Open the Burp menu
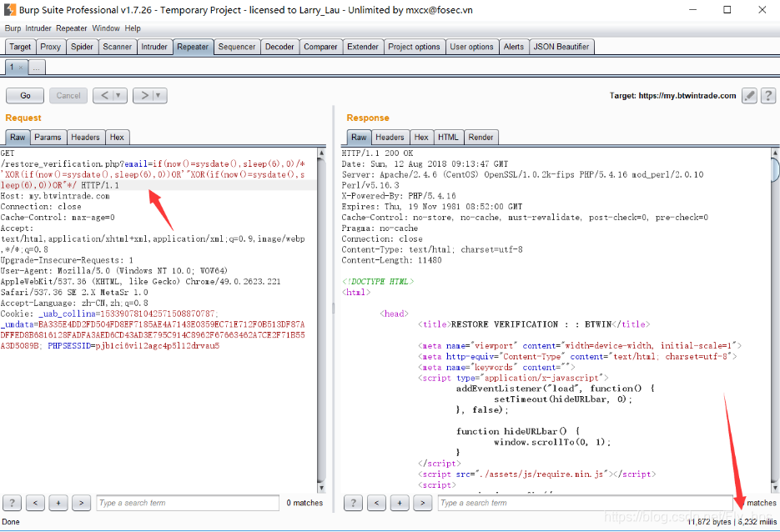This screenshot has height=532, width=780. point(13,28)
